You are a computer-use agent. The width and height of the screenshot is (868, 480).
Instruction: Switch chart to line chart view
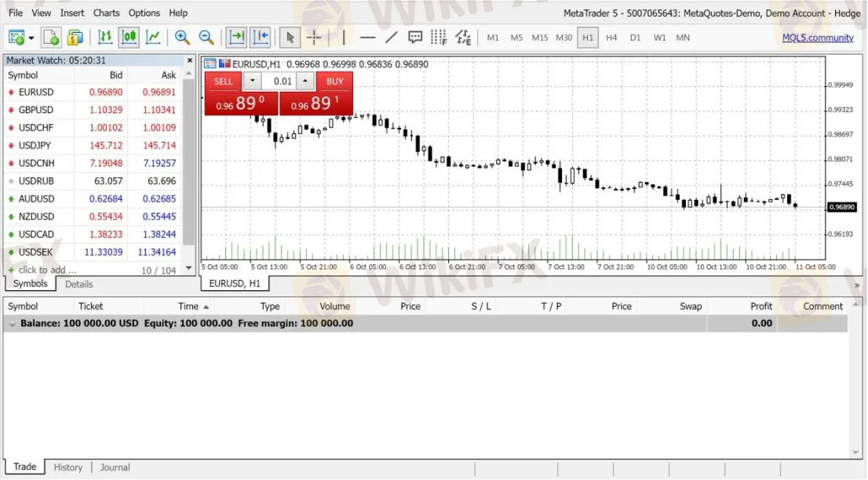(x=153, y=37)
